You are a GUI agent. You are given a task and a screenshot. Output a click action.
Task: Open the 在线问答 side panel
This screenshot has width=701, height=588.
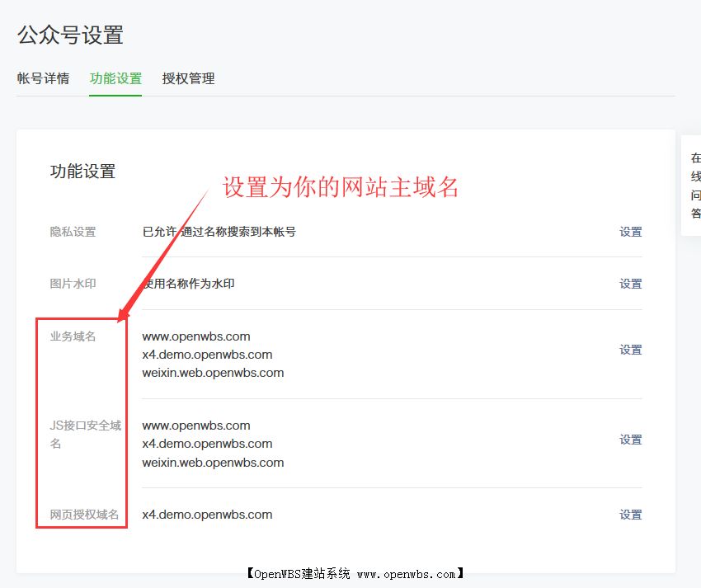(x=694, y=185)
